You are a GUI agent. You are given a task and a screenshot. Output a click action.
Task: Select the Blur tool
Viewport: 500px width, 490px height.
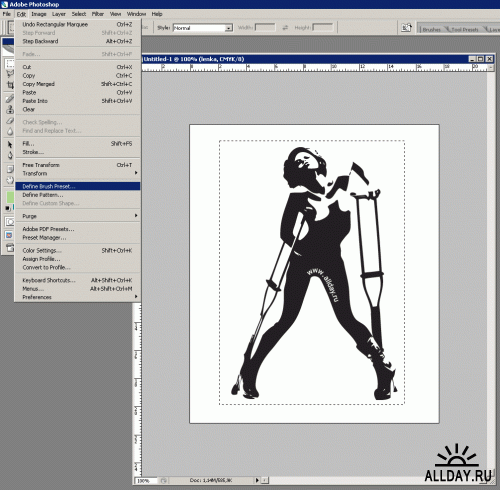coord(10,131)
